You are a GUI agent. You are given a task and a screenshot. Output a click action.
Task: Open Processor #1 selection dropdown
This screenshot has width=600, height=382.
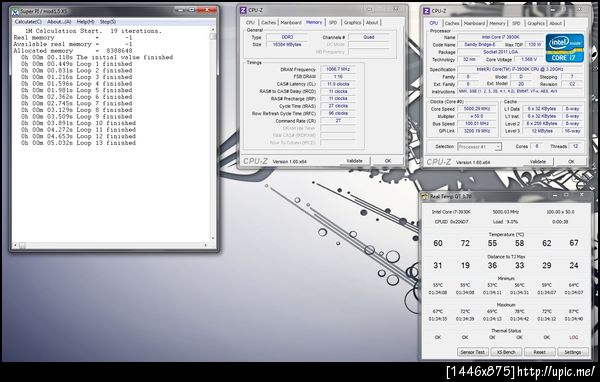[x=479, y=147]
